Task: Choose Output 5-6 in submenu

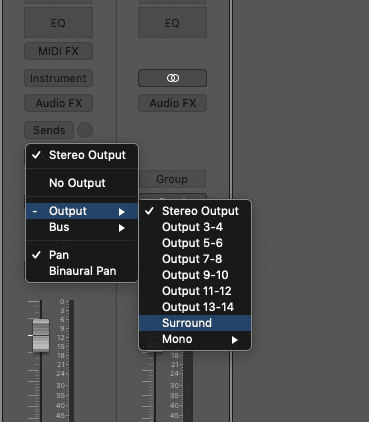Action: (x=195, y=243)
